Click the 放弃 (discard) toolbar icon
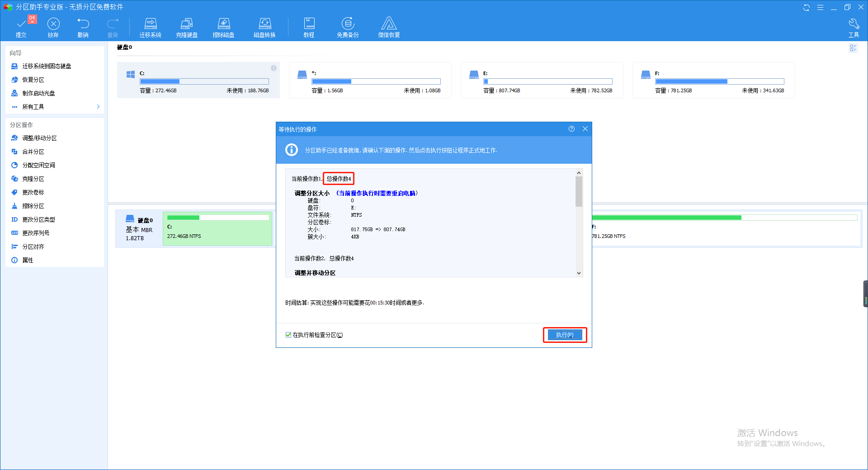The image size is (868, 470). (x=53, y=27)
